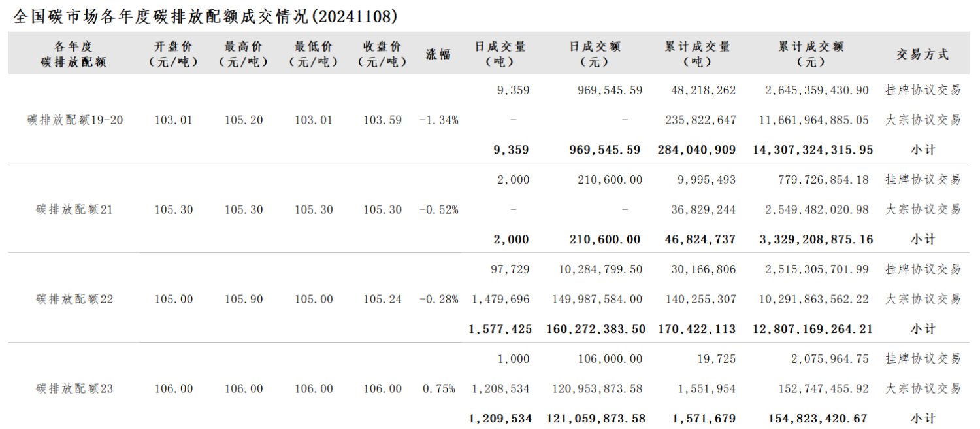Click the 碳排放配额19-20 row label
Screen dimensions: 980x429
click(x=75, y=120)
